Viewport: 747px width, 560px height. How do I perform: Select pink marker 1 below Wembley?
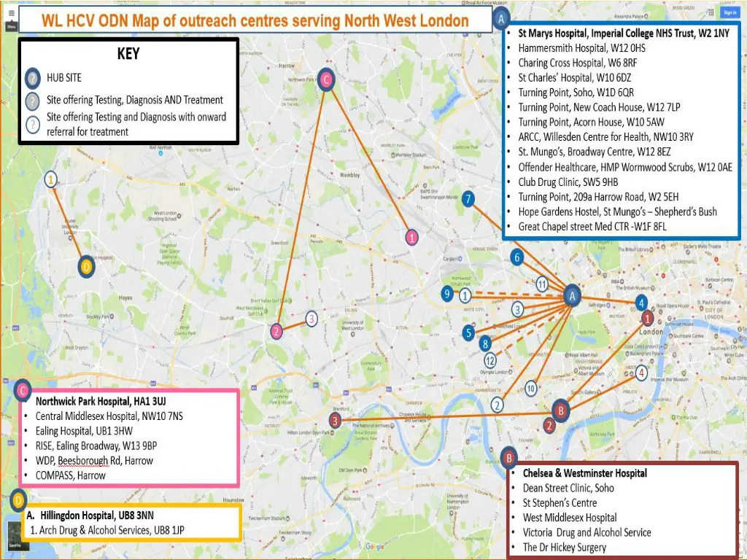[412, 237]
